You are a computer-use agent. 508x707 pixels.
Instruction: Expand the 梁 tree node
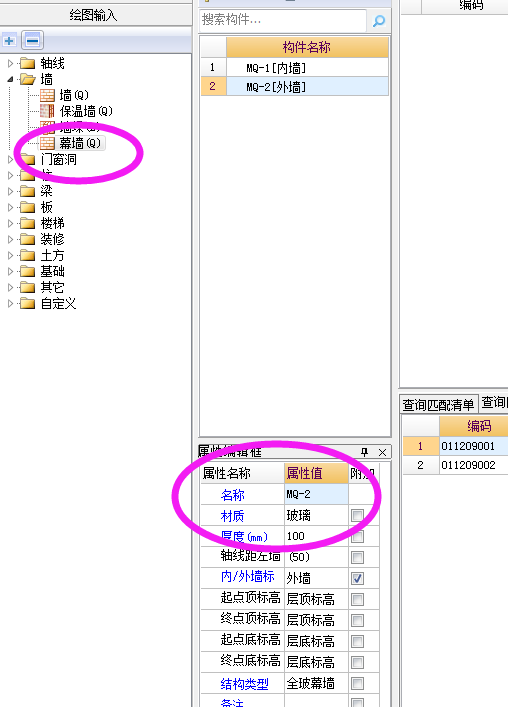tap(10, 191)
